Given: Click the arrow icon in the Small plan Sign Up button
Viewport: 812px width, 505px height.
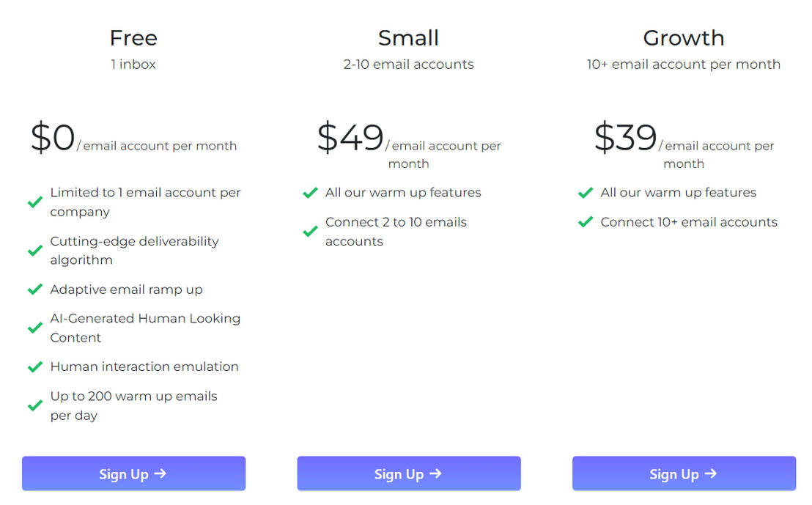Looking at the screenshot, I should click(435, 473).
